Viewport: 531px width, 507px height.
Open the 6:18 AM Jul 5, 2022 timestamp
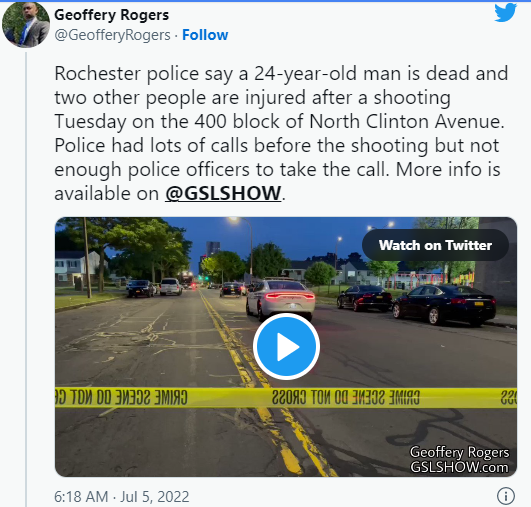pyautogui.click(x=122, y=497)
